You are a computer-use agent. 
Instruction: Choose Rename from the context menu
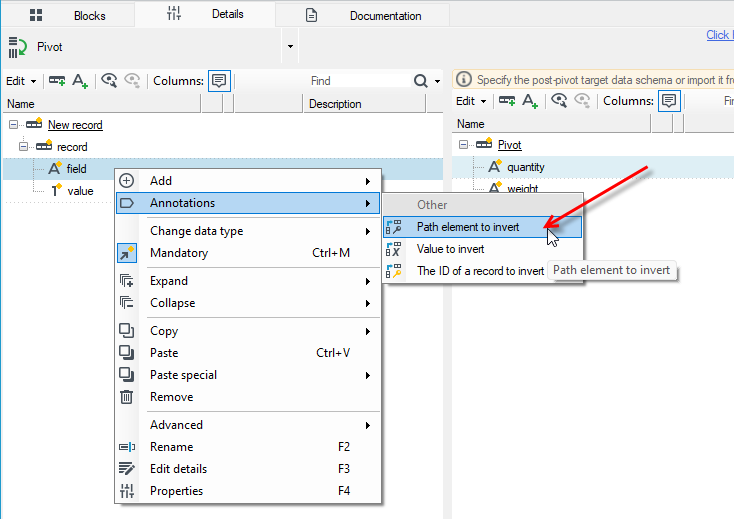click(248, 447)
